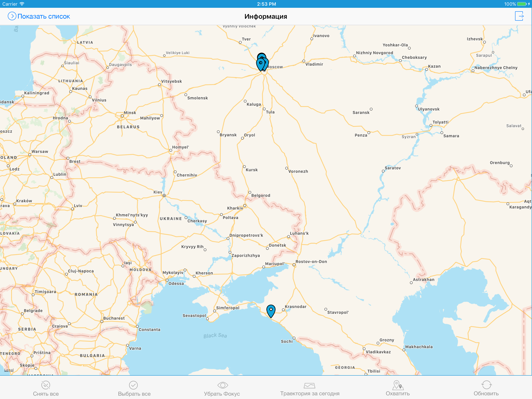Tap the Tbilisi city label
532x399 pixels.
[x=374, y=371]
